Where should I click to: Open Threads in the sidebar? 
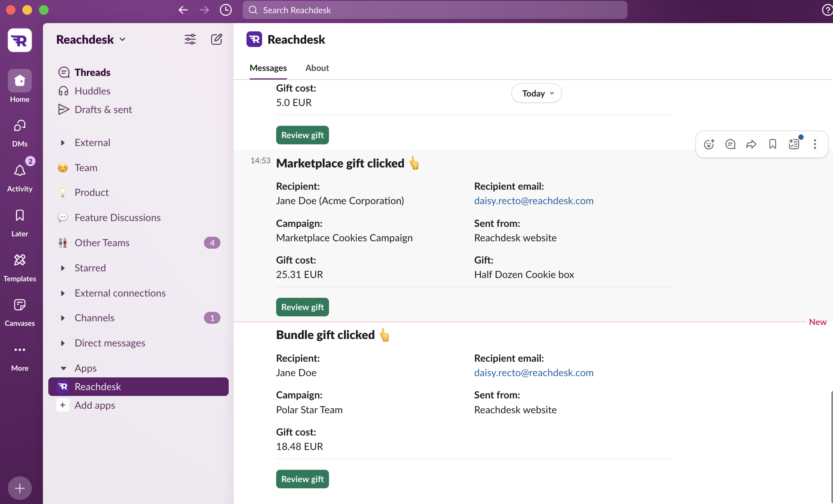coord(138,72)
